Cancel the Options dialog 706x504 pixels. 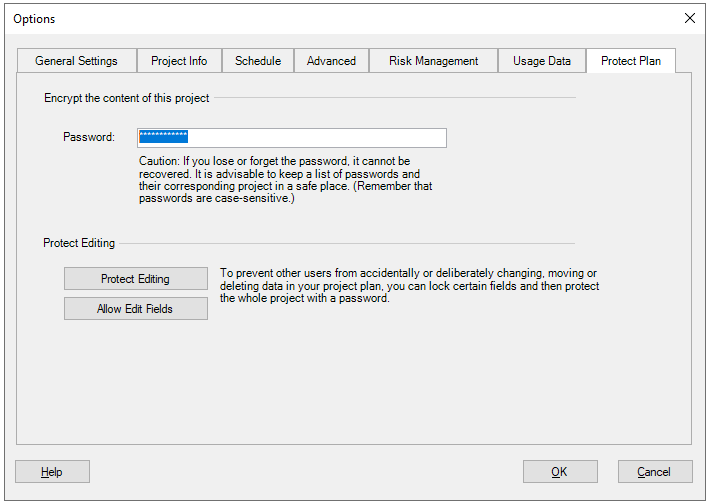[654, 472]
